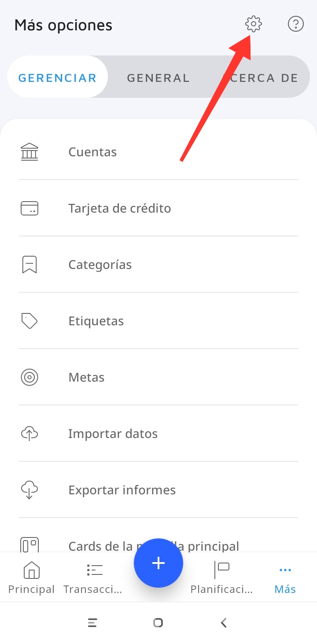
Task: Go to Principal home screen
Action: coord(31,578)
